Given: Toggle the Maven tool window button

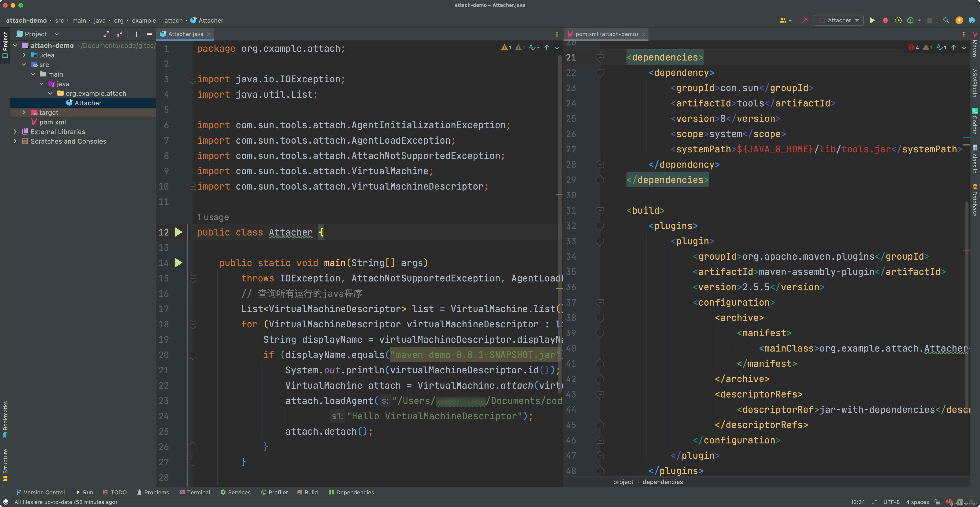Looking at the screenshot, I should point(975,45).
